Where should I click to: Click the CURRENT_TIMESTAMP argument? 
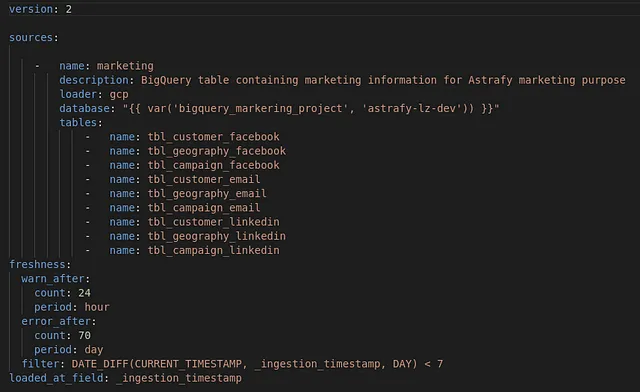point(188,364)
